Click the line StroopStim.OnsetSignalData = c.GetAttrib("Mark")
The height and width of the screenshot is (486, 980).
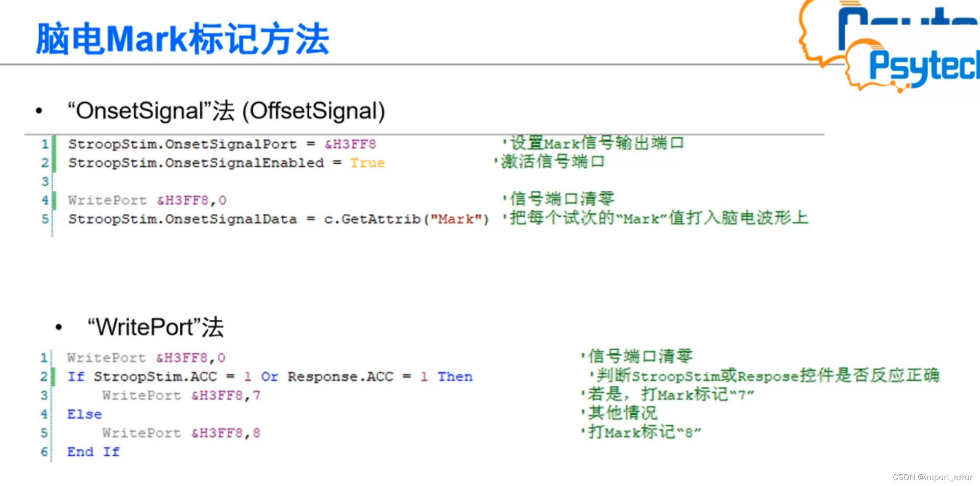[x=278, y=219]
